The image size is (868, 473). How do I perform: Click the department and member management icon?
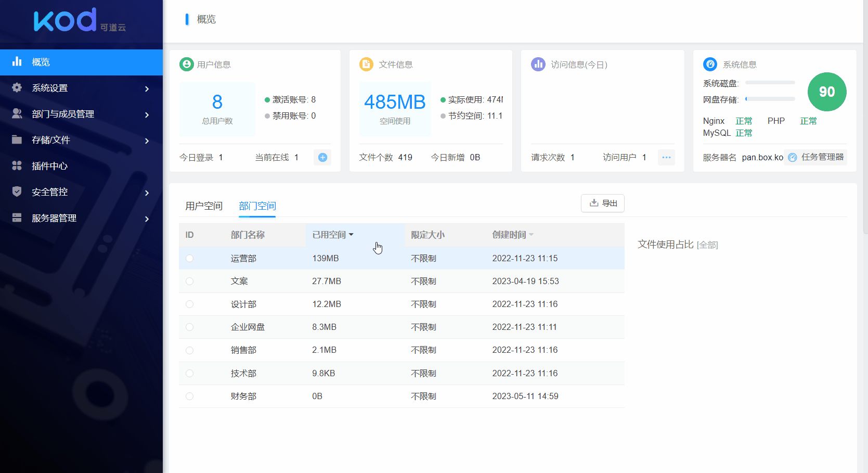[x=17, y=113]
